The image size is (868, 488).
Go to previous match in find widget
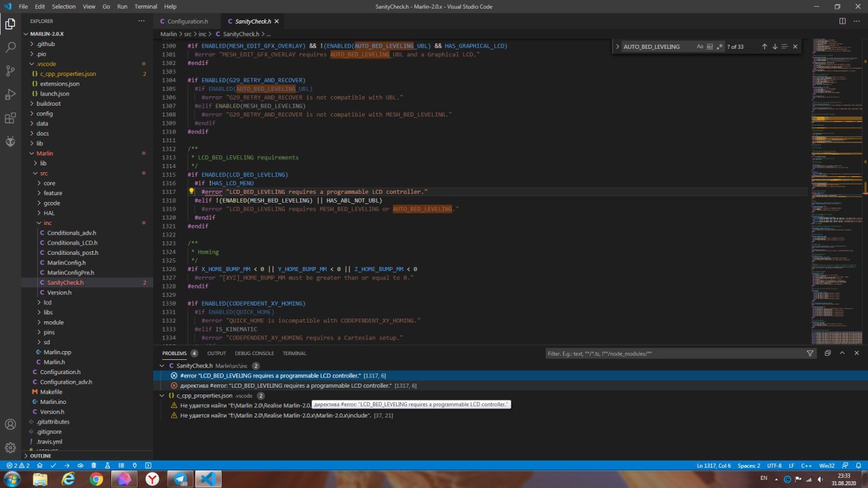point(764,47)
